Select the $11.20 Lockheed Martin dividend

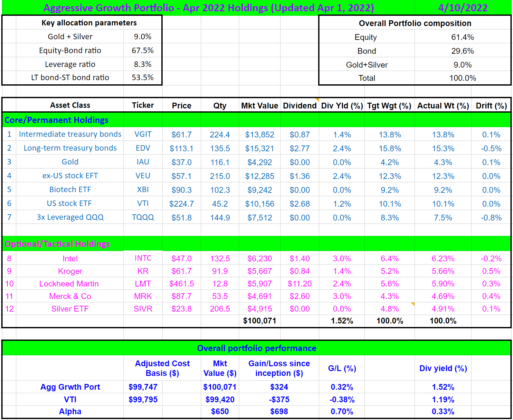click(x=300, y=284)
